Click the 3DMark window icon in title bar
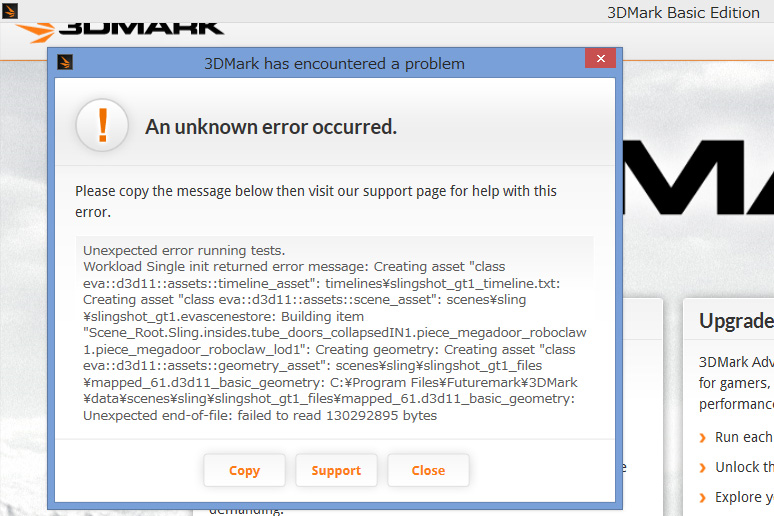The image size is (774, 516). pyautogui.click(x=10, y=10)
